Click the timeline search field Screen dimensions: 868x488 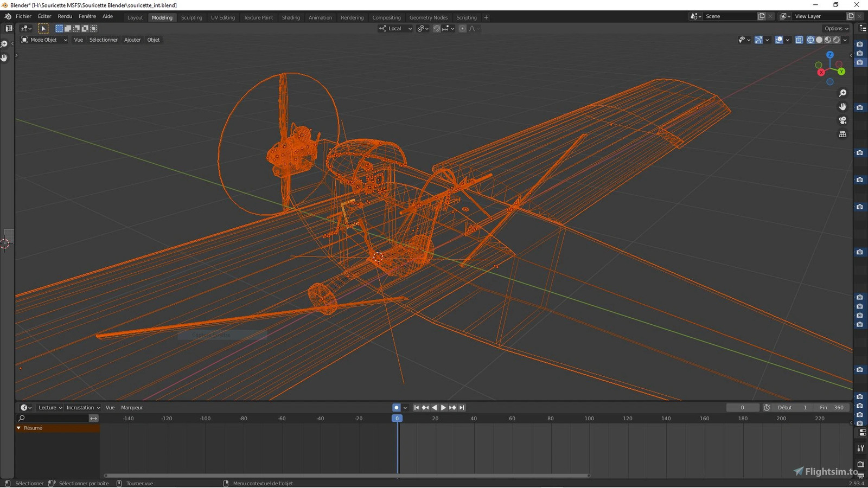pos(53,419)
